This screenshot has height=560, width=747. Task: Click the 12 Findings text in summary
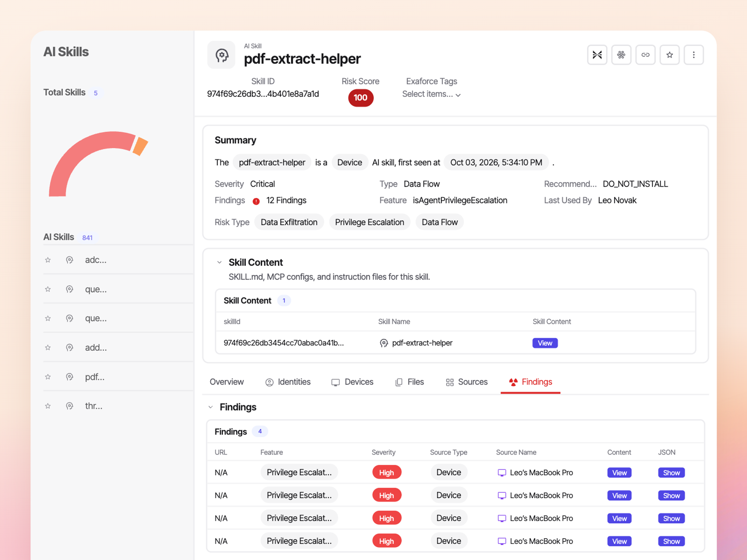pos(286,200)
